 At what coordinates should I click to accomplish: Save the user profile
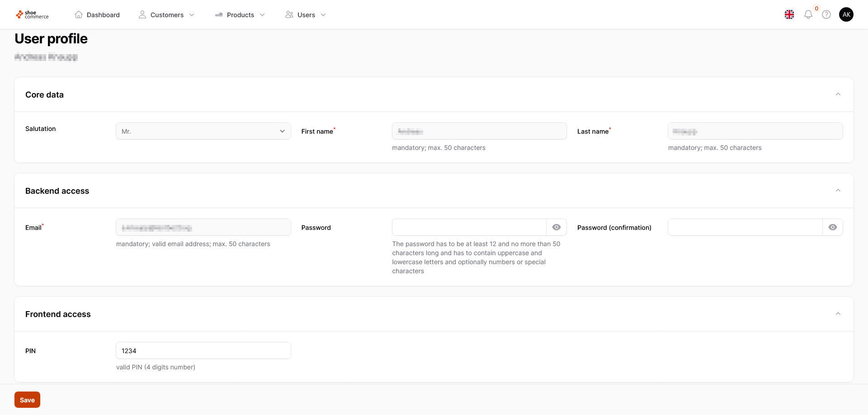tap(27, 400)
